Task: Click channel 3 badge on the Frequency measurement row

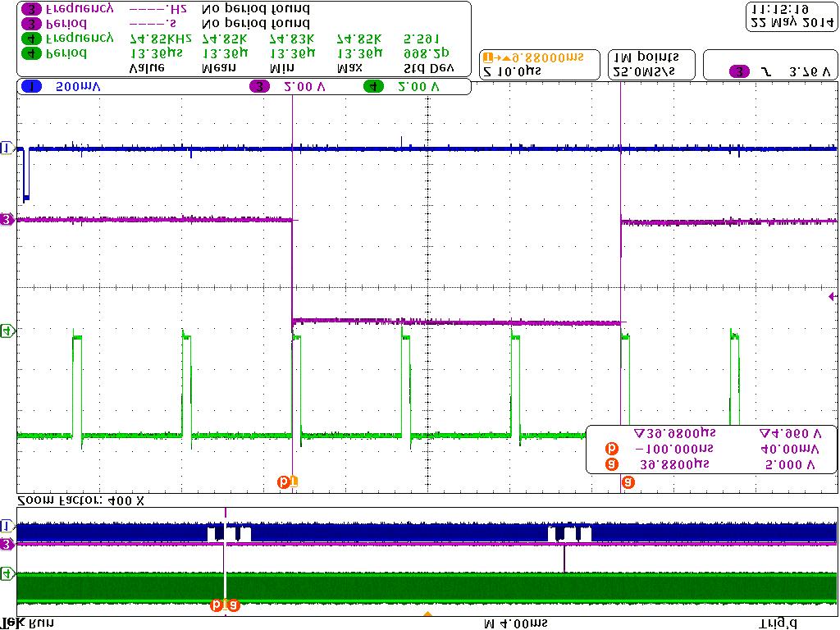Action: (x=32, y=9)
